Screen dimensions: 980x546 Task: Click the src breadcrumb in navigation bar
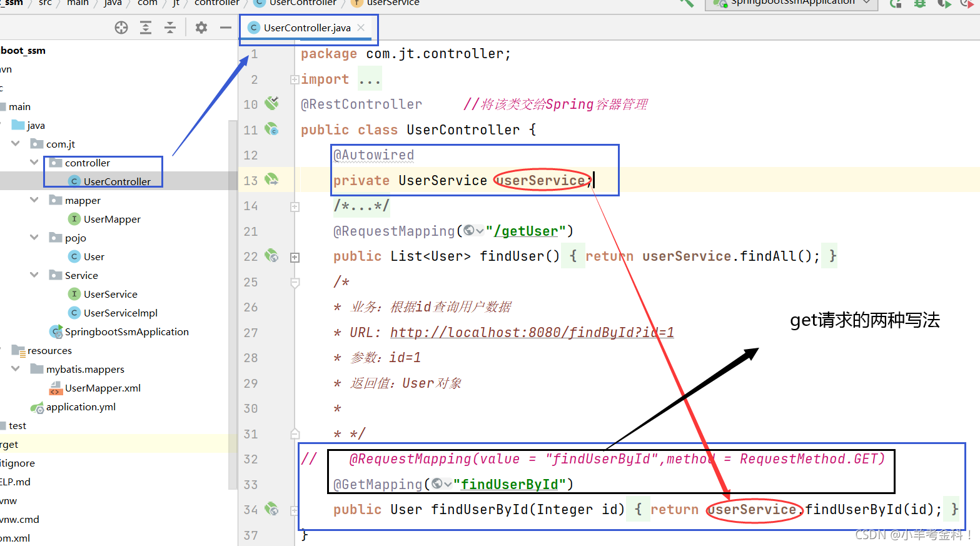46,3
